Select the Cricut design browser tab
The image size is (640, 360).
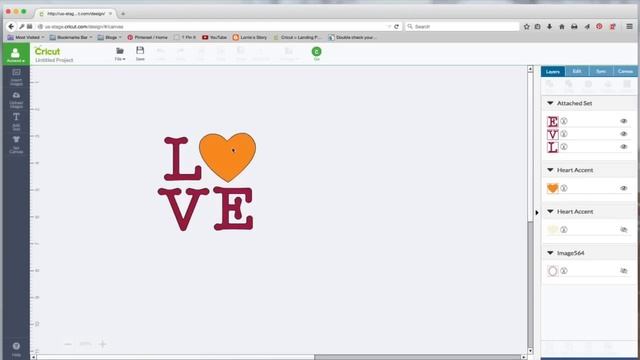(x=76, y=14)
